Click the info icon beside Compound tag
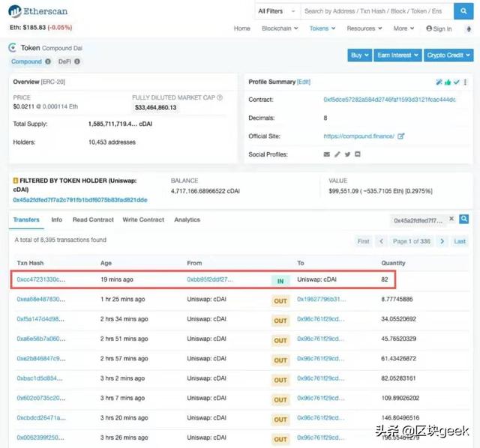The width and height of the screenshot is (480, 448). [48, 61]
